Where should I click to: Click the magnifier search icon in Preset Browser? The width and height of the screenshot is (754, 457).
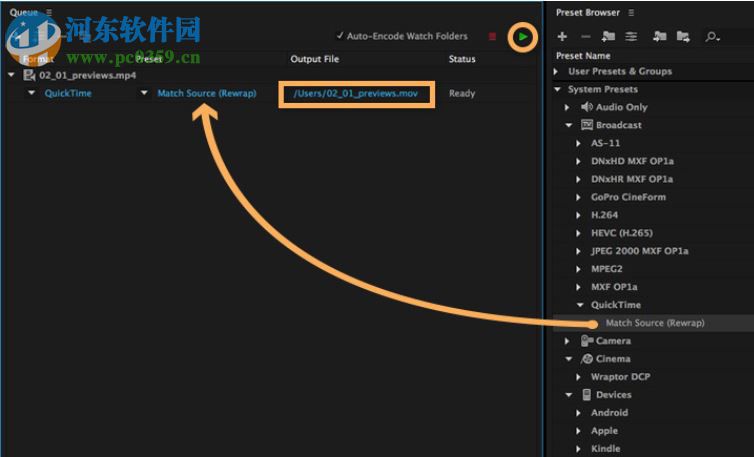point(712,37)
